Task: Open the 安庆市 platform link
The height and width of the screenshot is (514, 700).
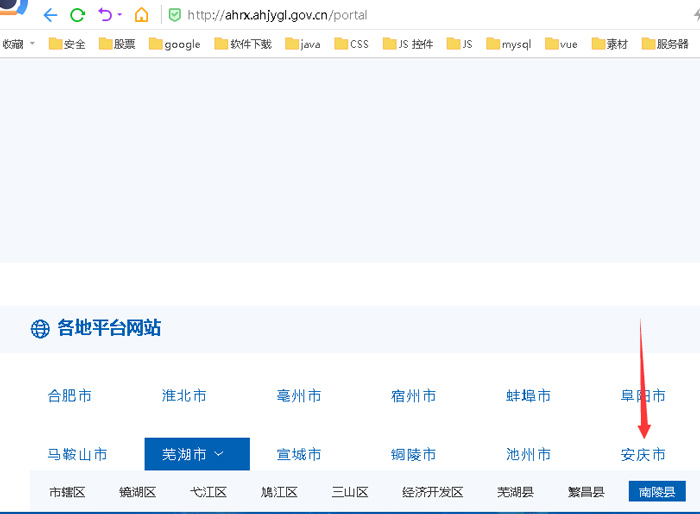Action: (643, 455)
